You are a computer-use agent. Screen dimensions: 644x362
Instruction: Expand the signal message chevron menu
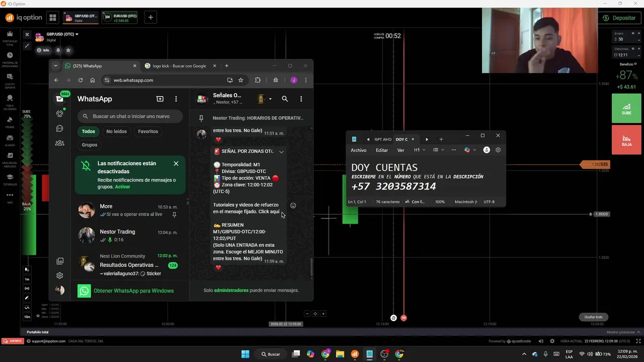click(281, 151)
